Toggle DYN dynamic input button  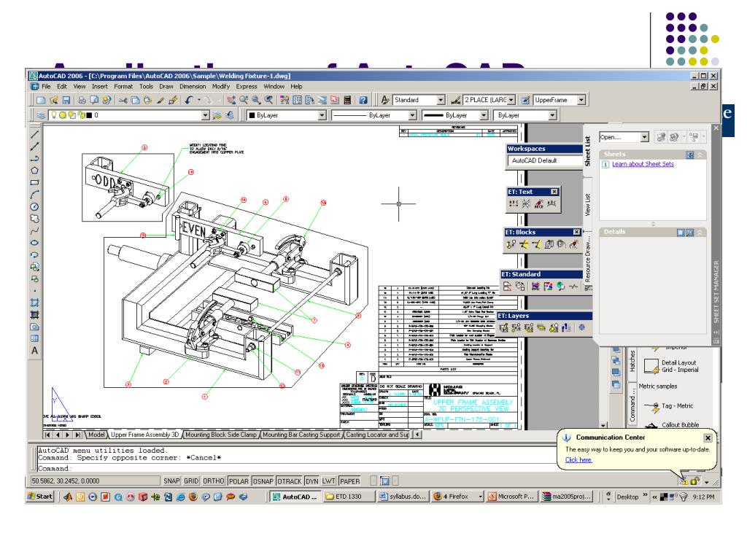click(x=312, y=481)
